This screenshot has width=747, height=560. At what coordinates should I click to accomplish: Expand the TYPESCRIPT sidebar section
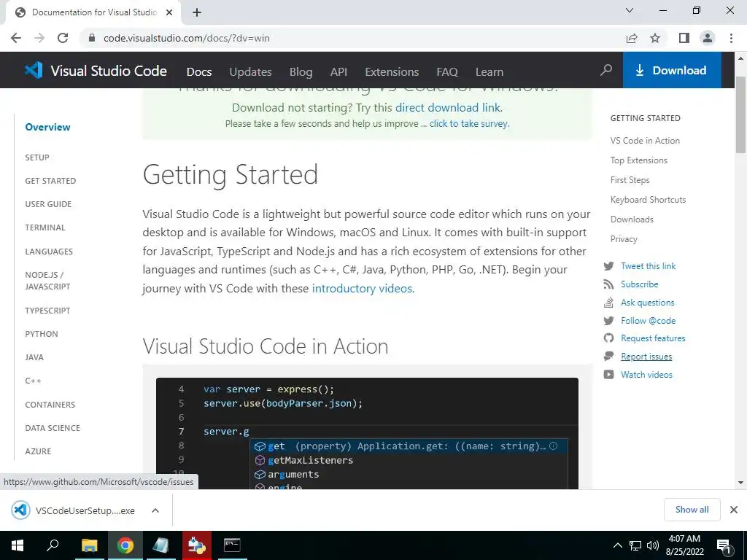(x=47, y=311)
